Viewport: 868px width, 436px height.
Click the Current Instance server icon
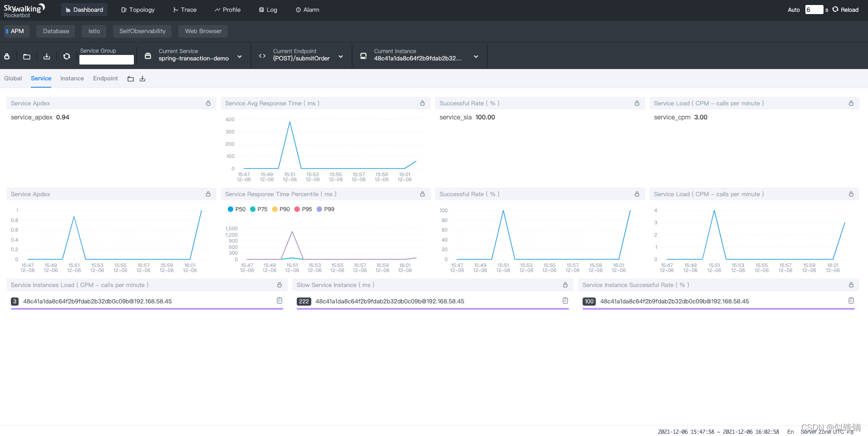(x=363, y=56)
